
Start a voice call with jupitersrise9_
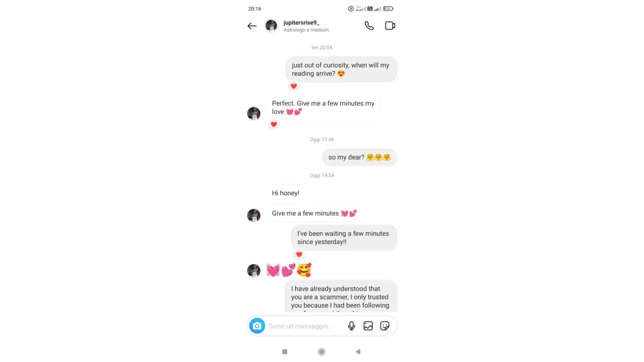tap(369, 26)
